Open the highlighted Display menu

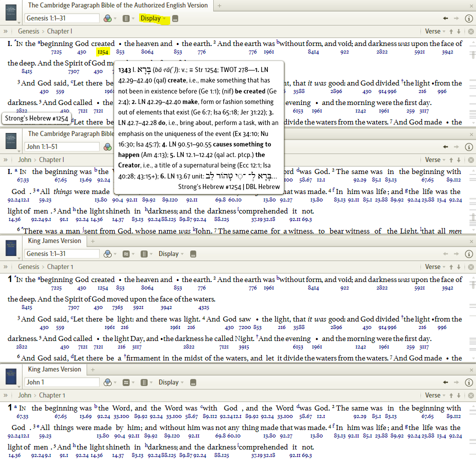[x=153, y=18]
